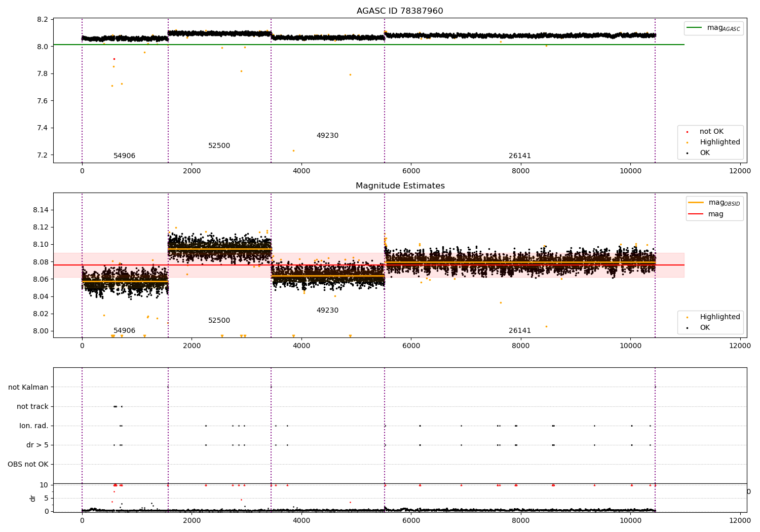The height and width of the screenshot is (532, 760).
Task: Click the 'dr > 5' row label
Action: [x=37, y=445]
